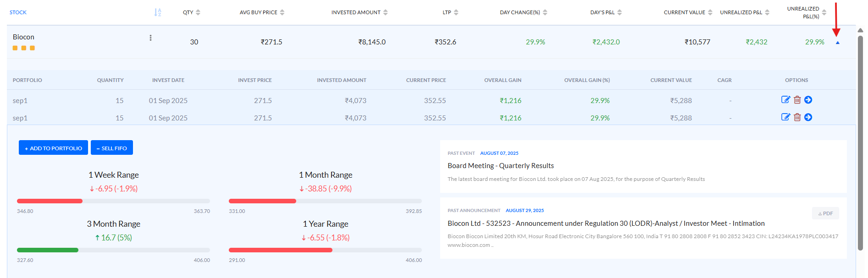This screenshot has height=278, width=868.
Task: Click the 3 Month change 16.7 (5%)
Action: coord(114,238)
